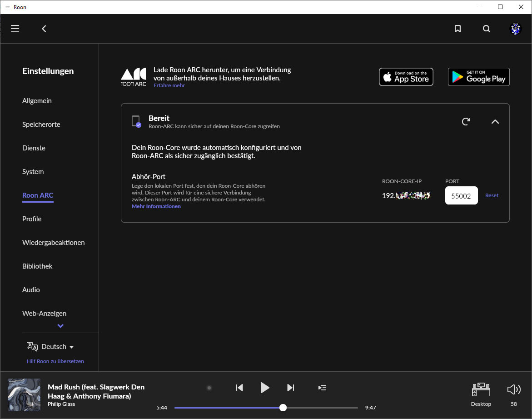
Task: Open Dienste settings
Action: pyautogui.click(x=34, y=148)
